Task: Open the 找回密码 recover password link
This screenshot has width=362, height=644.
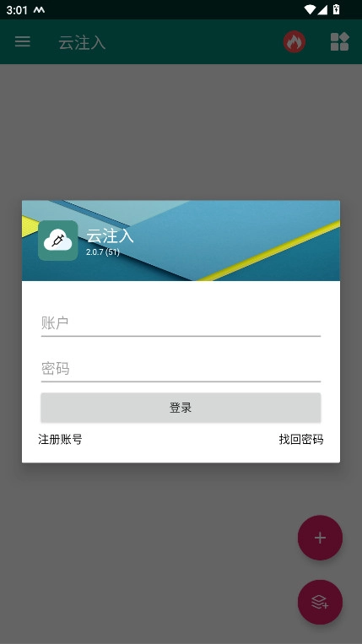Action: pos(301,440)
